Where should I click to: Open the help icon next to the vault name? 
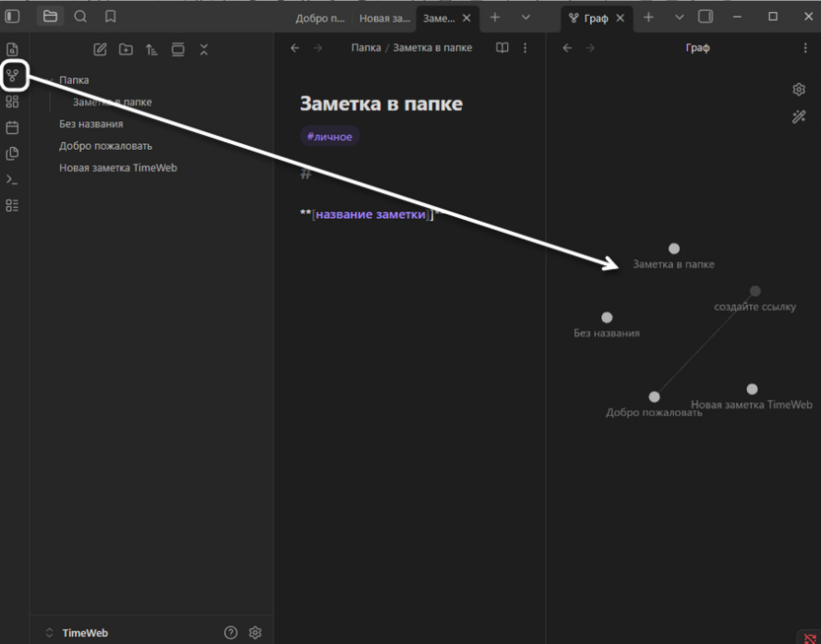pyautogui.click(x=231, y=633)
